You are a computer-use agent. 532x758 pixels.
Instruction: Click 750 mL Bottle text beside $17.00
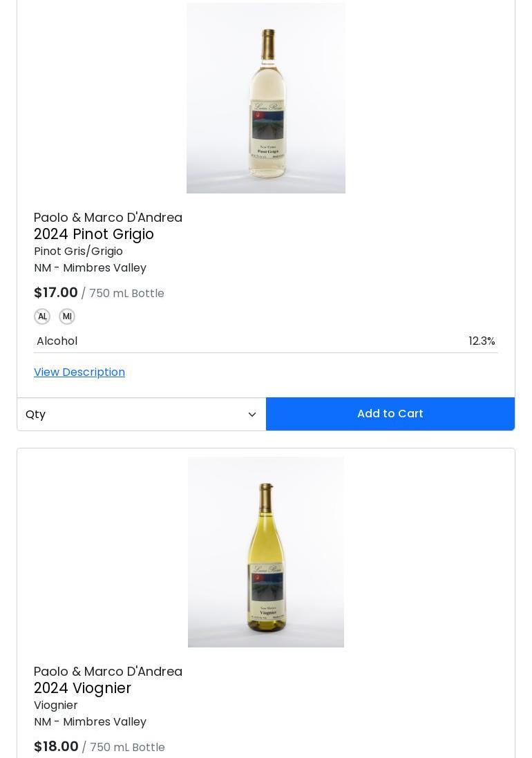[x=126, y=294]
